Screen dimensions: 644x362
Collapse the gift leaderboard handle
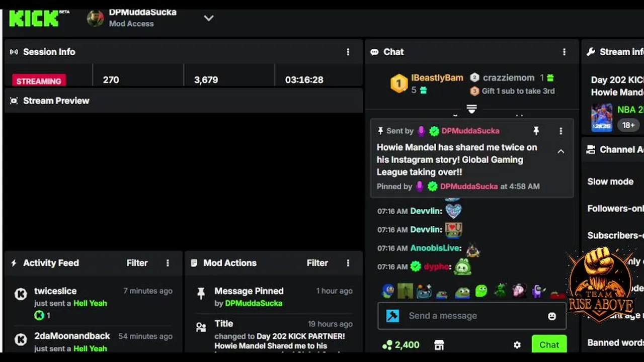[471, 109]
